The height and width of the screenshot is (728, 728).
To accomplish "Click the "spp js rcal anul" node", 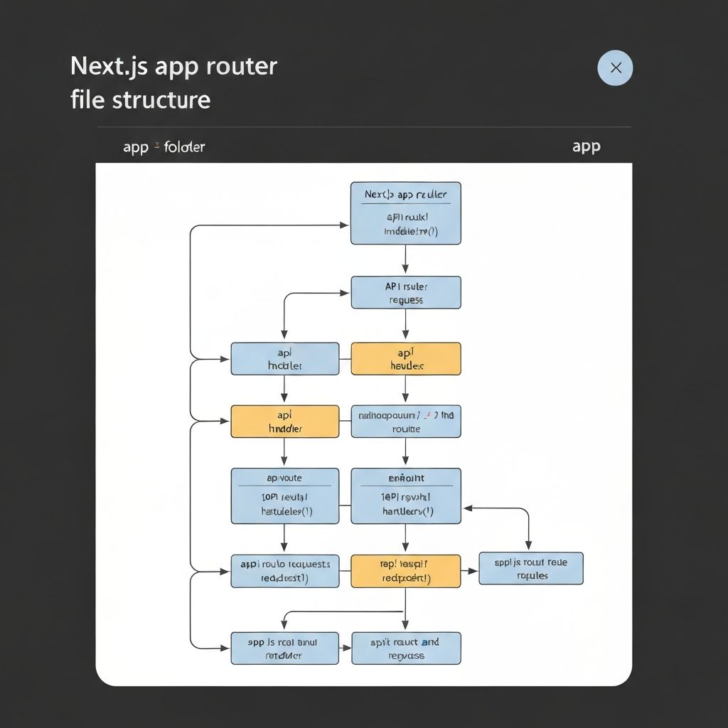I will tap(284, 648).
